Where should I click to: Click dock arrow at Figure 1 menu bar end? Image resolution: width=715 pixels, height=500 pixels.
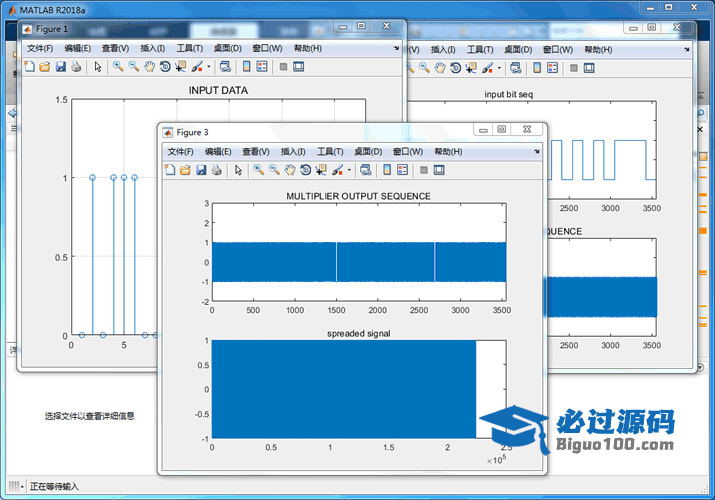396,48
